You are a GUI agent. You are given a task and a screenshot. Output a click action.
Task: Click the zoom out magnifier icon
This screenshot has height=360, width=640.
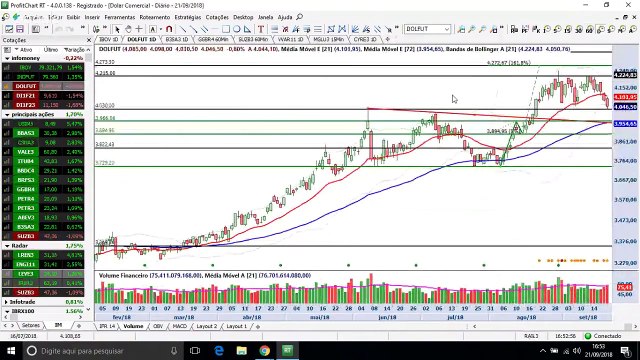click(482, 29)
